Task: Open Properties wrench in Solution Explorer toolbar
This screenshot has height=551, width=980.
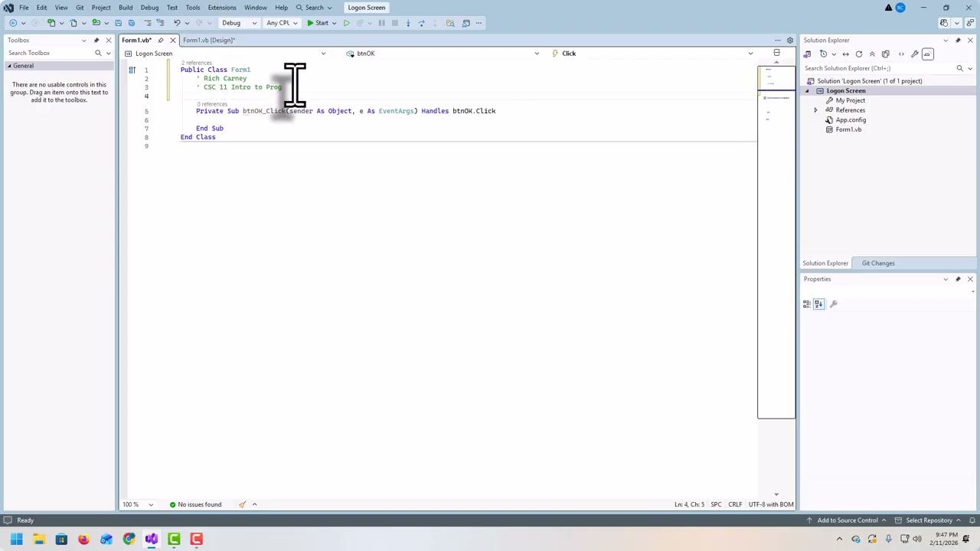Action: pos(915,54)
